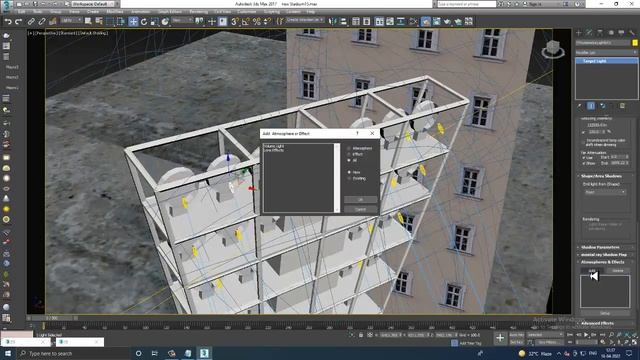
Task: Choose the Bind to Space Warp tool
Action: (x=52, y=21)
